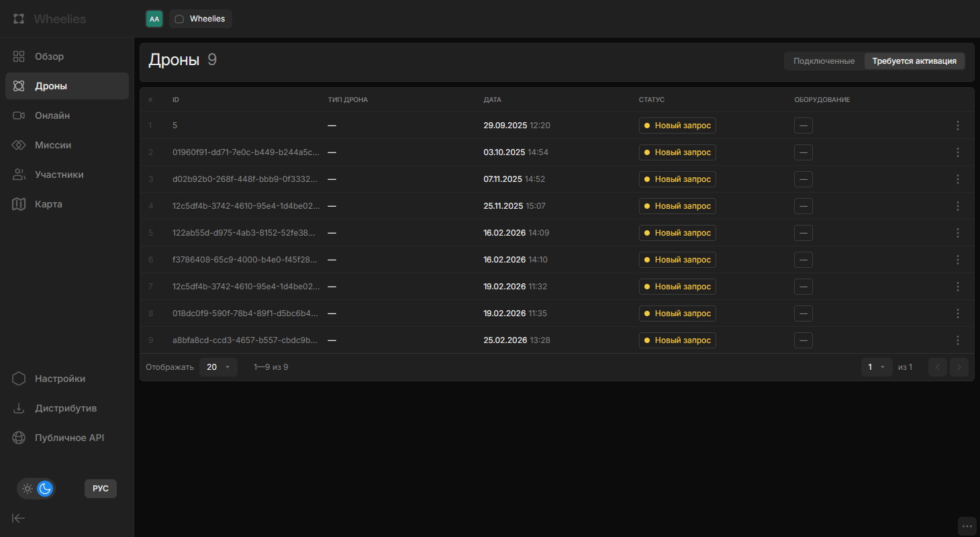The image size is (980, 537).
Task: Open the Обзор overview icon in sidebar
Action: click(x=19, y=56)
